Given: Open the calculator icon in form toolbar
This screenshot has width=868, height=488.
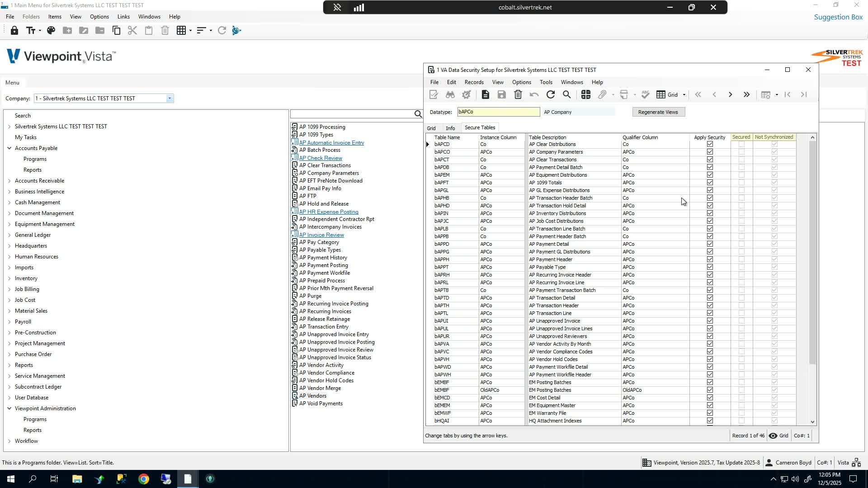Looking at the screenshot, I should pyautogui.click(x=586, y=94).
